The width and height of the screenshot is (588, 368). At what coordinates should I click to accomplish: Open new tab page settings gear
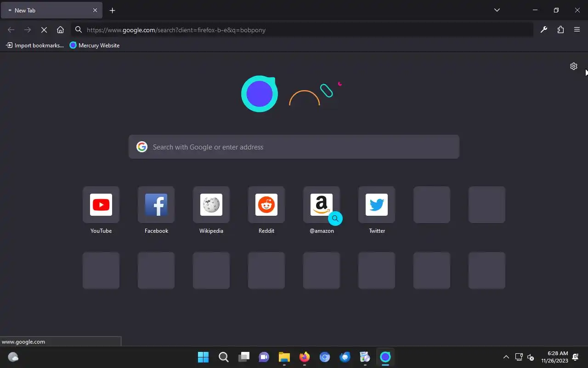[x=574, y=66]
